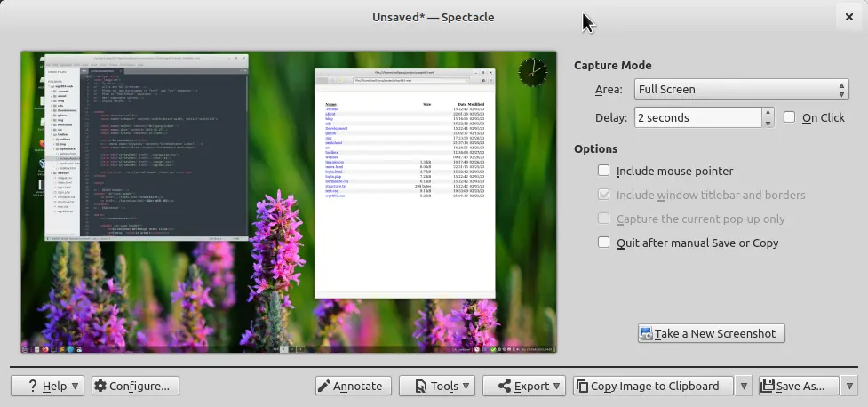Enable the On Click checkbox
The image size is (868, 407).
click(x=790, y=117)
